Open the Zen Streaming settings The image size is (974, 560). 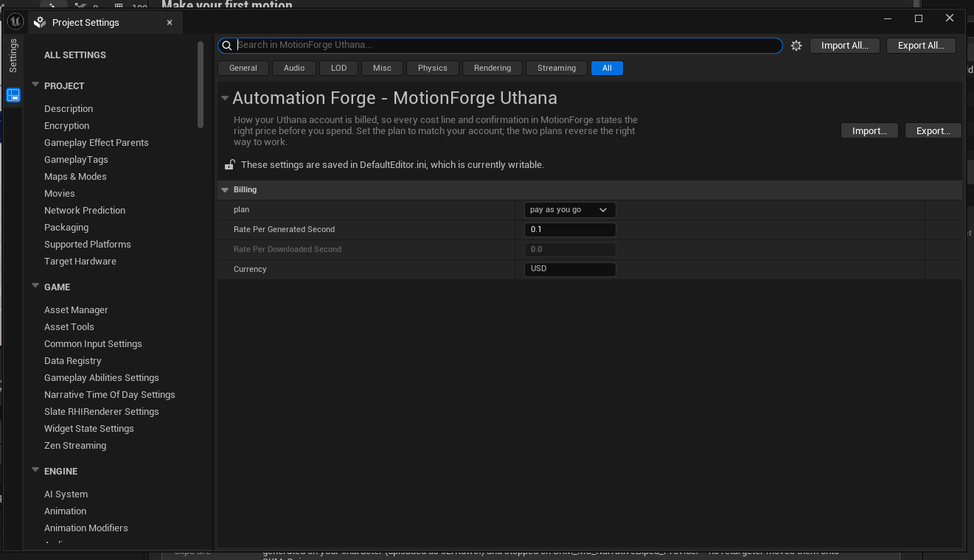coord(75,446)
